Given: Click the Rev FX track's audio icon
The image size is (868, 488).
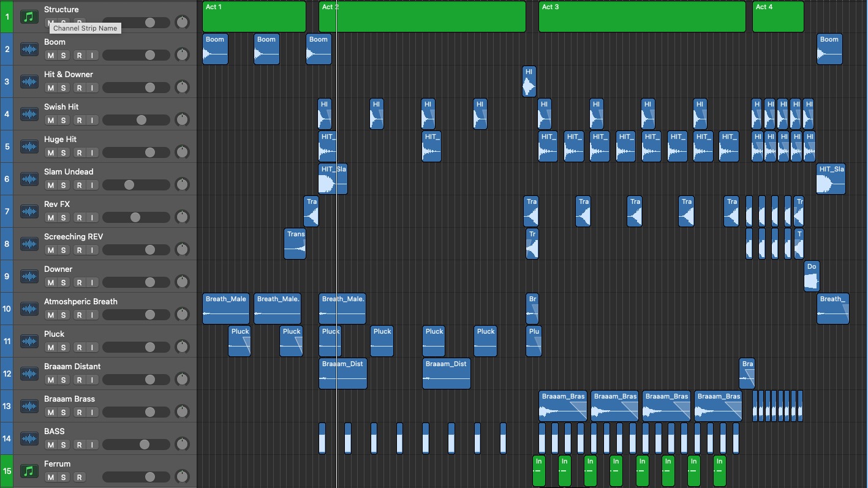Looking at the screenshot, I should [29, 211].
